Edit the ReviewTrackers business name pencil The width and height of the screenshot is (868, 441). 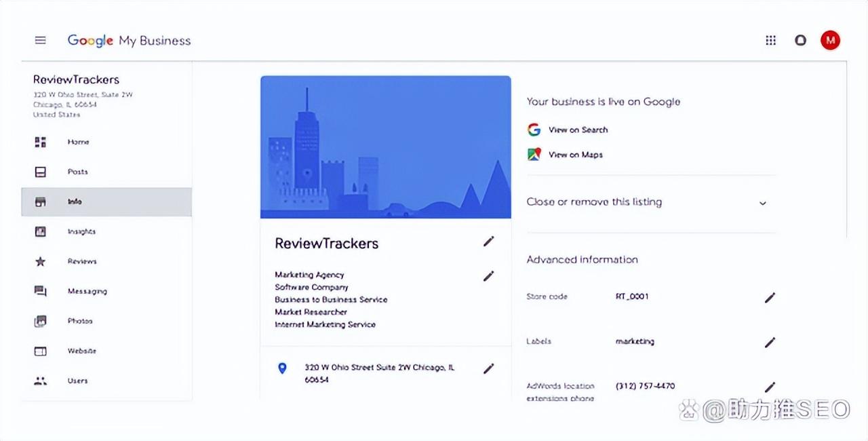[488, 242]
